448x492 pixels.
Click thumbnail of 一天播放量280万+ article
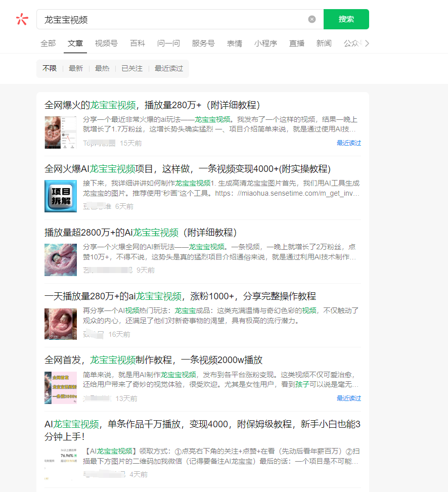coord(61,323)
